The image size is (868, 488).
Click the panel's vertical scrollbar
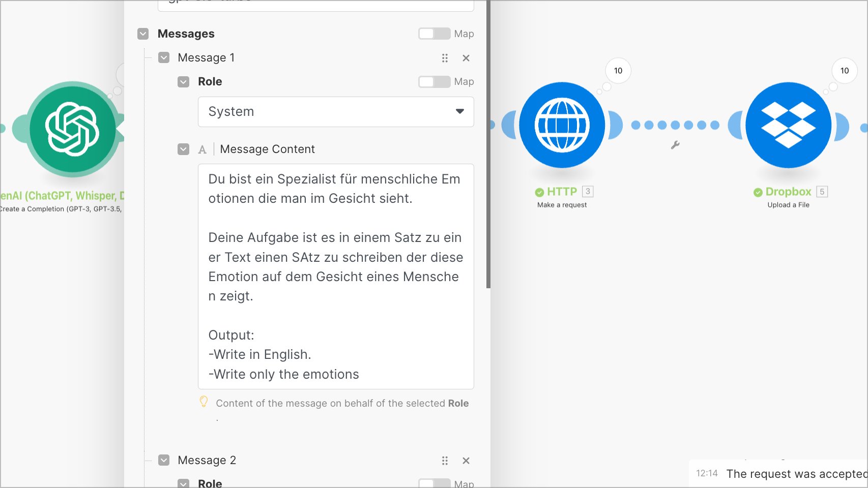click(x=488, y=144)
